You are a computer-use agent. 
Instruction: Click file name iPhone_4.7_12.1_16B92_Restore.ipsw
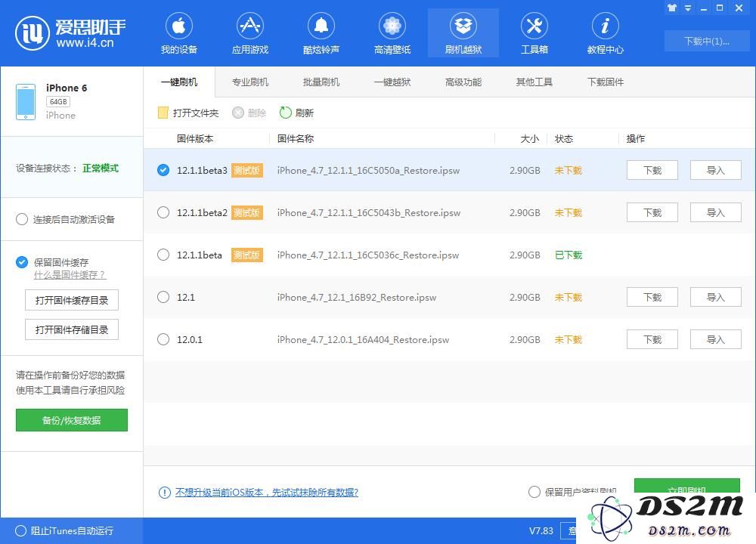coord(357,297)
